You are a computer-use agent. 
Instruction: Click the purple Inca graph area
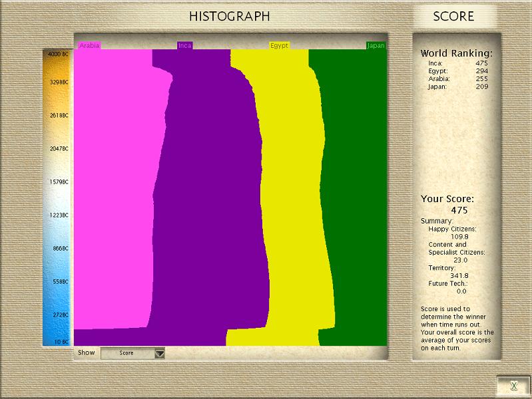pyautogui.click(x=206, y=199)
